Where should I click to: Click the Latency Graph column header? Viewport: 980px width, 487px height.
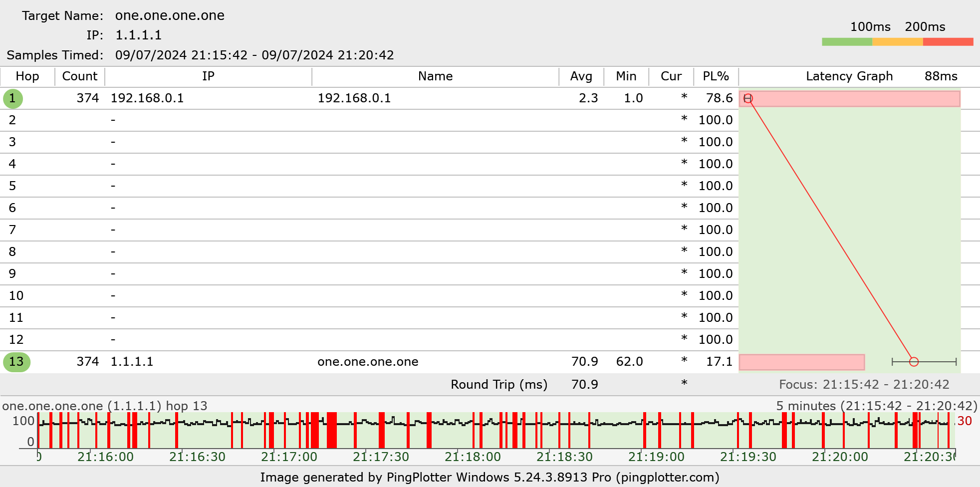pos(849,76)
